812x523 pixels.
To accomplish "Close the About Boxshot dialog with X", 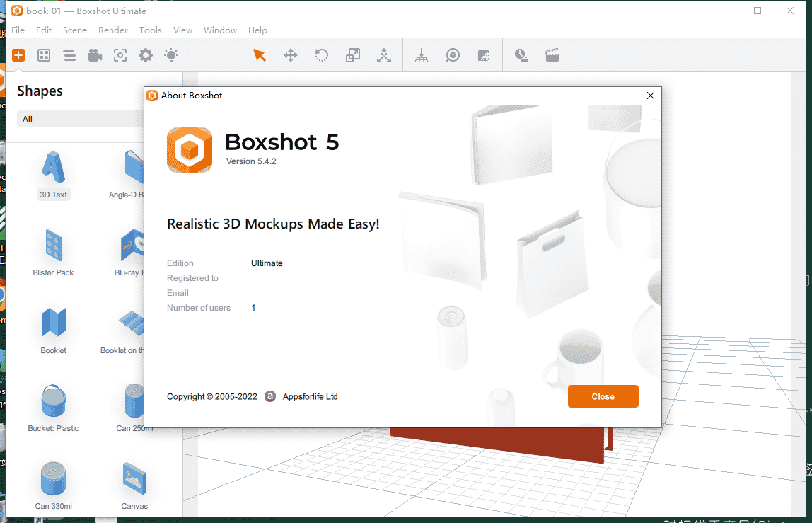I will pos(651,96).
